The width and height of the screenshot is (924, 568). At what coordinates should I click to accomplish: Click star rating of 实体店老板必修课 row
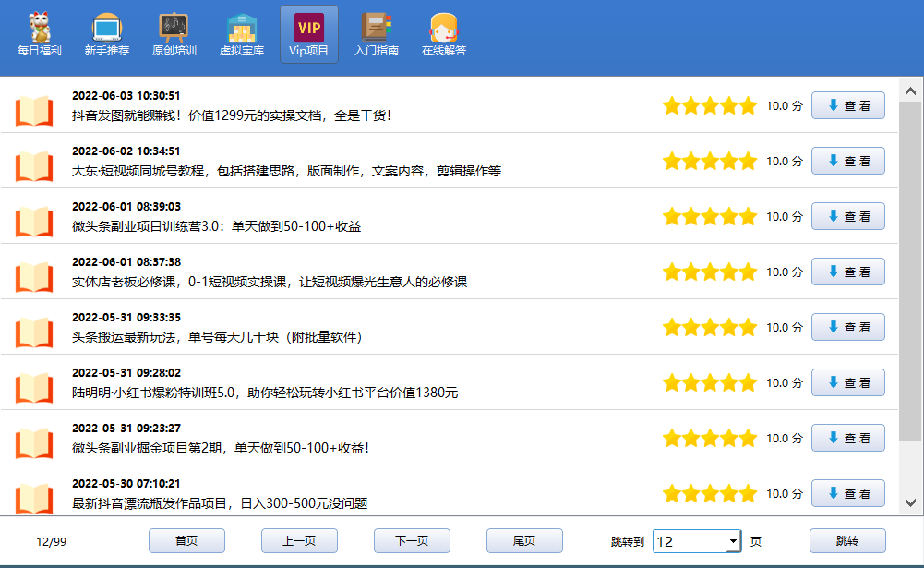[x=710, y=272]
